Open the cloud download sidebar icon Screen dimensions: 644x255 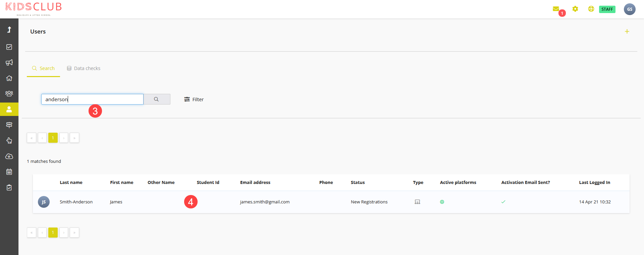click(x=9, y=156)
